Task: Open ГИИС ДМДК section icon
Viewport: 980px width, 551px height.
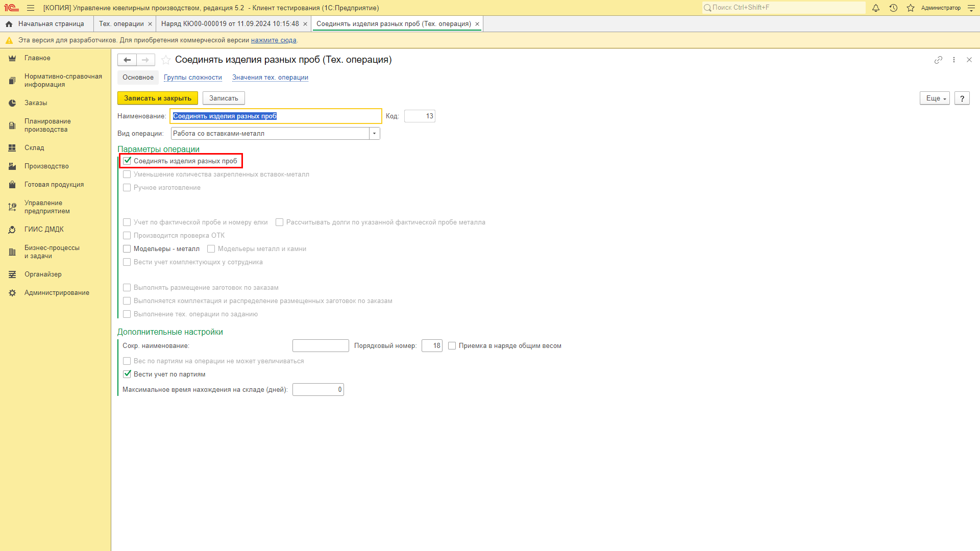Action: pos(12,230)
